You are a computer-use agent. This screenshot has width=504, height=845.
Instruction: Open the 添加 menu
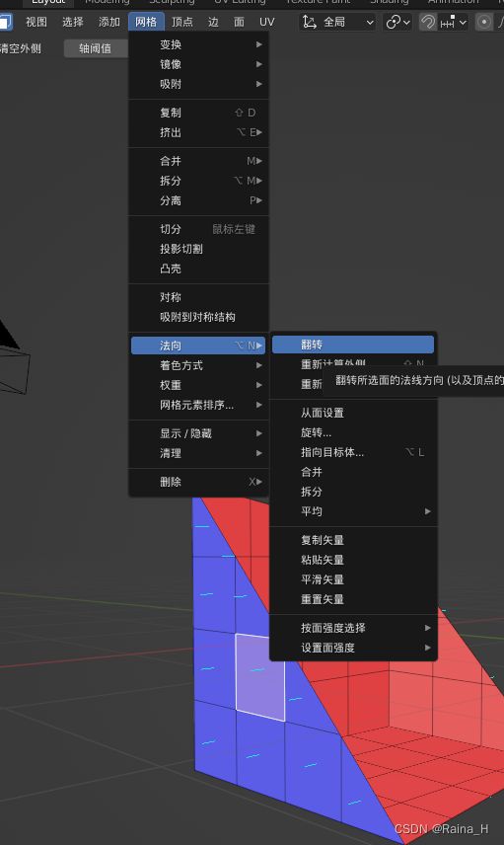[x=109, y=22]
